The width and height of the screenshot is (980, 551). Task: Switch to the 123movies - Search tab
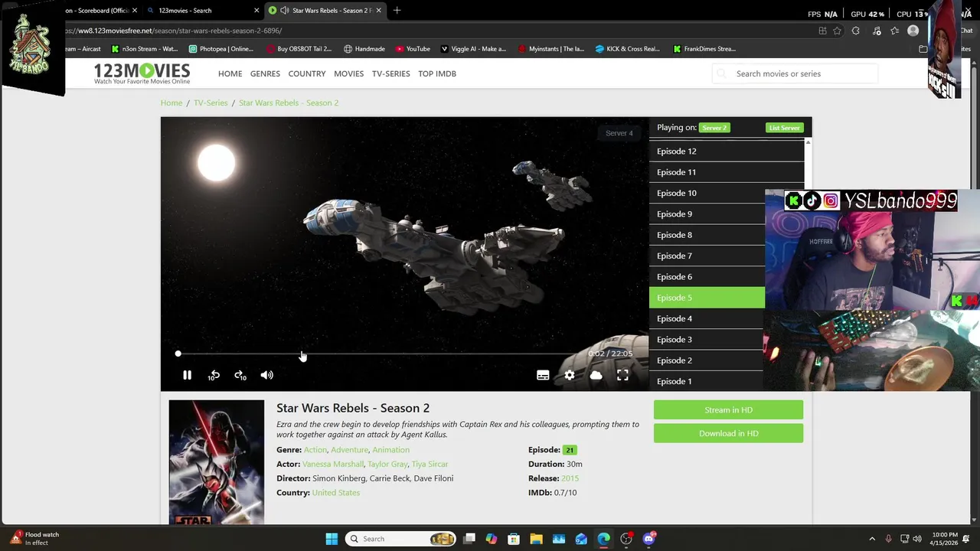coord(202,11)
